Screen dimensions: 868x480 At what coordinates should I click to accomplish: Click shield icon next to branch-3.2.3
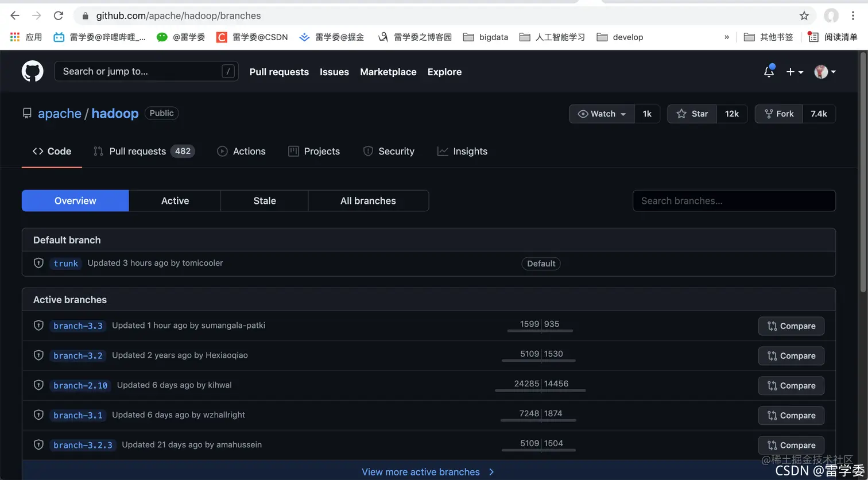click(38, 445)
